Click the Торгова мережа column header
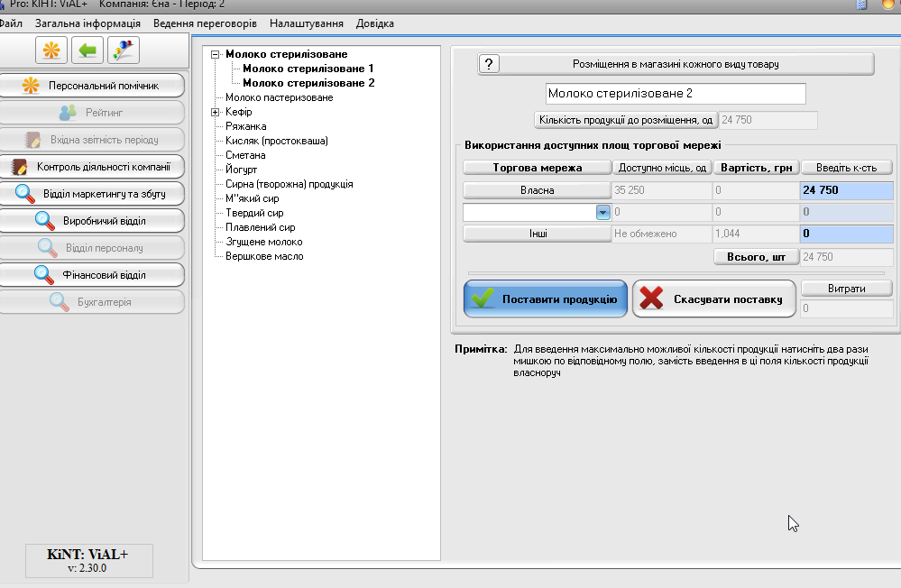The width and height of the screenshot is (901, 588). [538, 168]
